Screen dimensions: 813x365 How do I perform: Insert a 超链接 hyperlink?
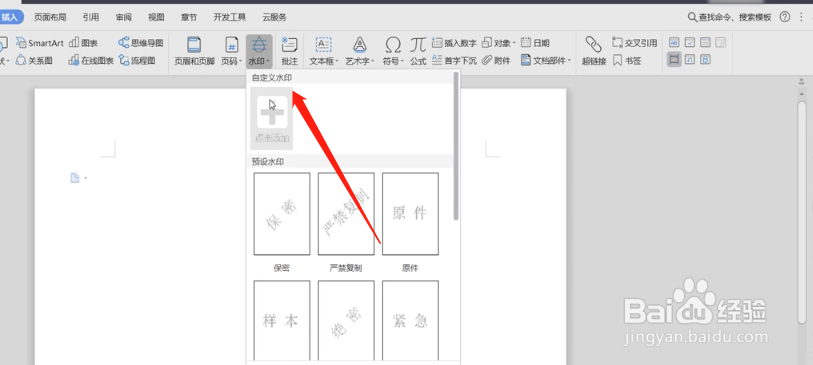coord(594,51)
